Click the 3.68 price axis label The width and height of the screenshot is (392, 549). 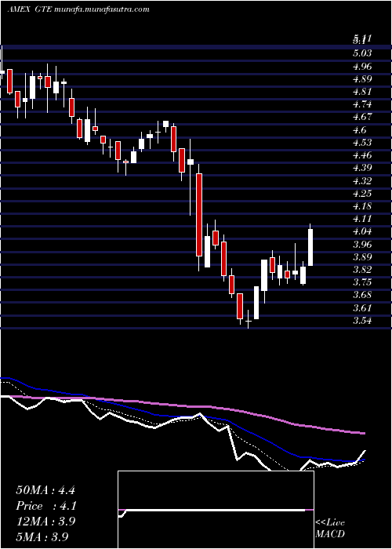tap(362, 294)
